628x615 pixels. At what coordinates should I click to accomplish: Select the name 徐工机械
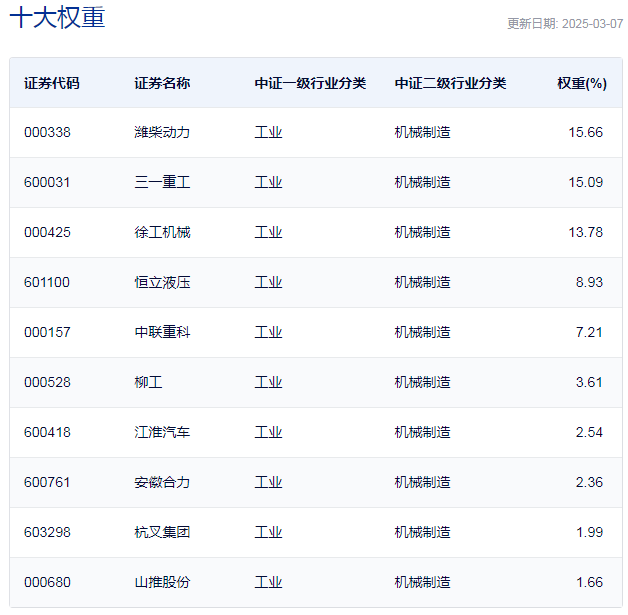(162, 233)
